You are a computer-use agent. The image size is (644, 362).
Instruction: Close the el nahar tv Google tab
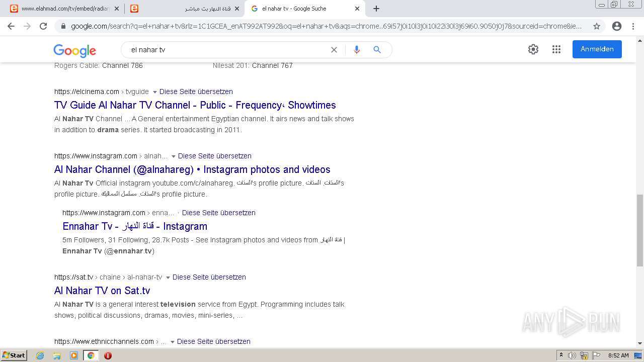357,9
